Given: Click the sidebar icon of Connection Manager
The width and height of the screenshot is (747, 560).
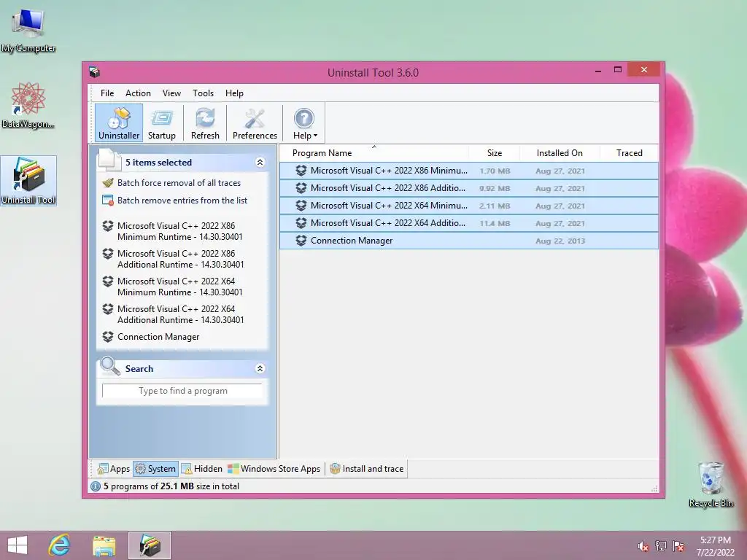Looking at the screenshot, I should click(x=108, y=337).
